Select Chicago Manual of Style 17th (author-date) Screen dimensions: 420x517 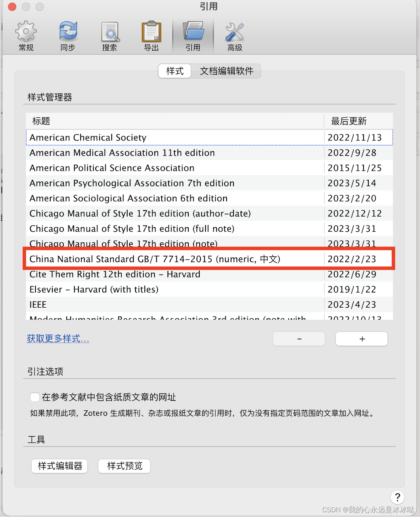(209, 213)
